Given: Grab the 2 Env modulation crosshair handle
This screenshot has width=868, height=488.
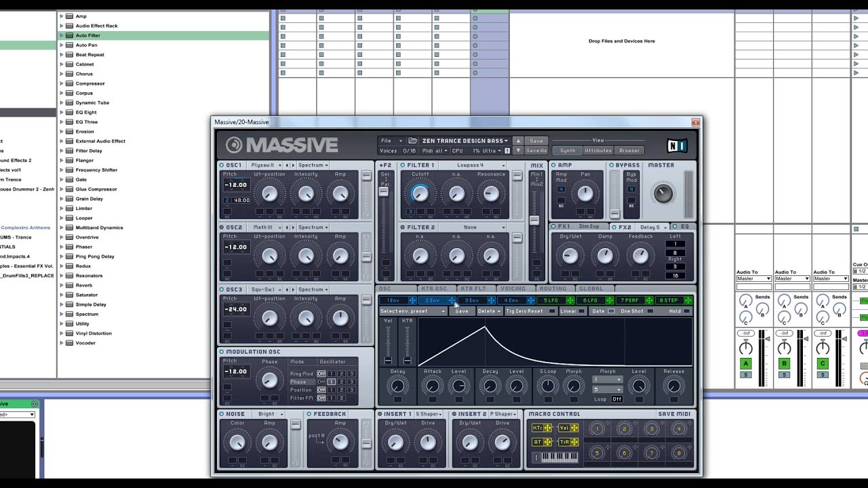Looking at the screenshot, I should [x=452, y=300].
